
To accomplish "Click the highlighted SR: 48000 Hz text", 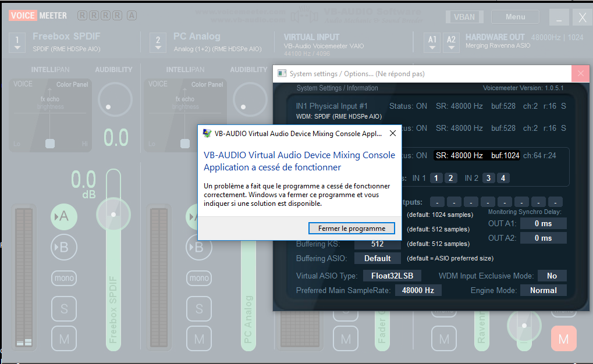I will click(459, 155).
